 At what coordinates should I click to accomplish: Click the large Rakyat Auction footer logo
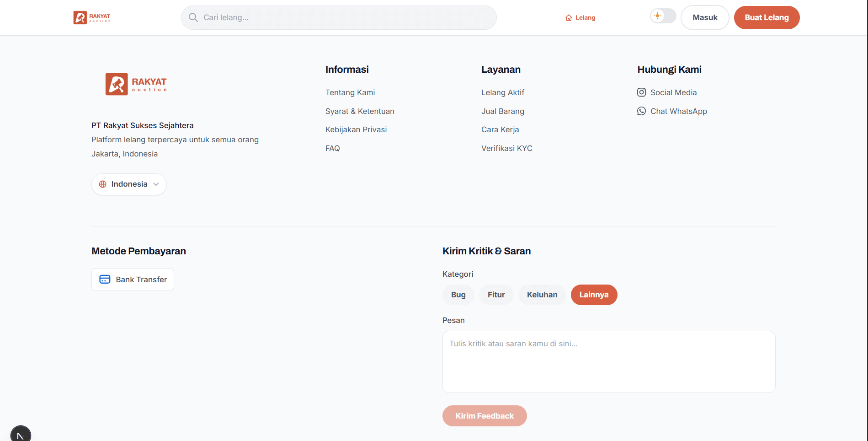(x=136, y=84)
